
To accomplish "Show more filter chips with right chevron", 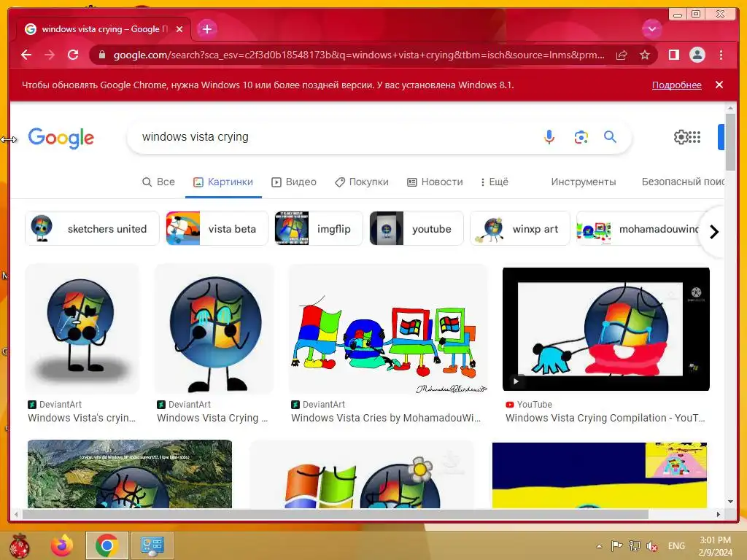I will [x=713, y=232].
